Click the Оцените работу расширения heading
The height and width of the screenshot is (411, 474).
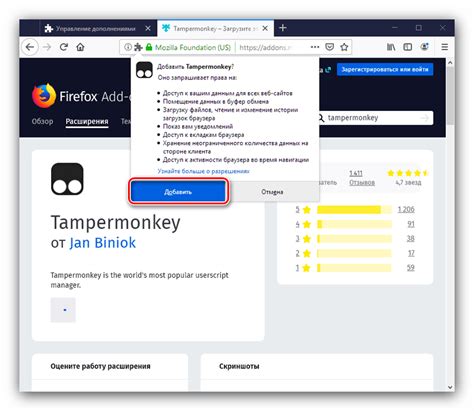coord(100,366)
